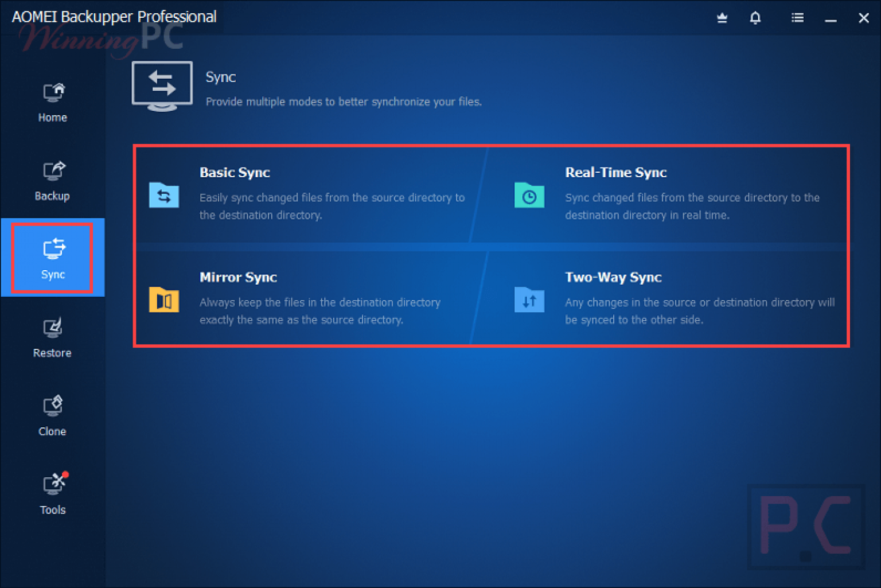This screenshot has height=588, width=881.
Task: Click the large Sync header monitor icon
Action: coord(162,86)
